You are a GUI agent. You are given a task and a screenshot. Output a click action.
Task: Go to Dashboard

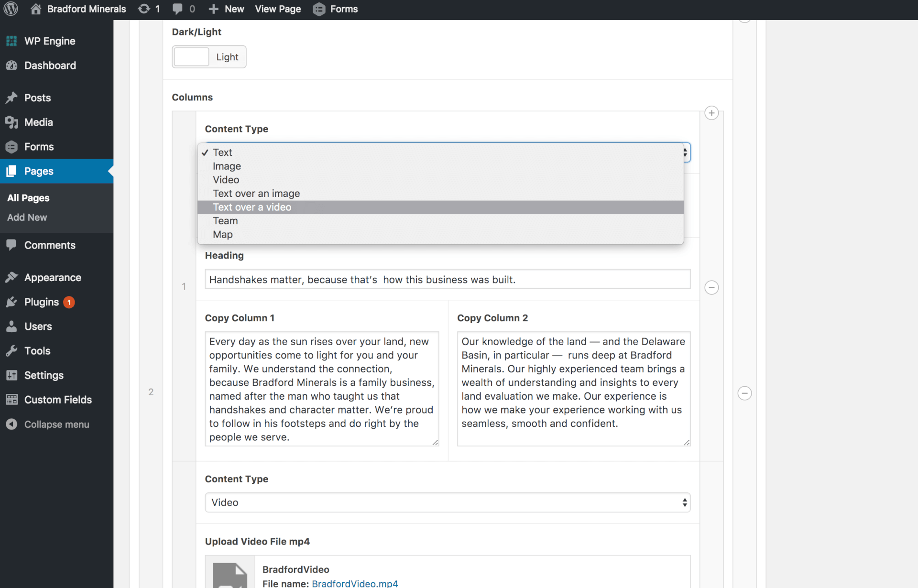tap(50, 65)
